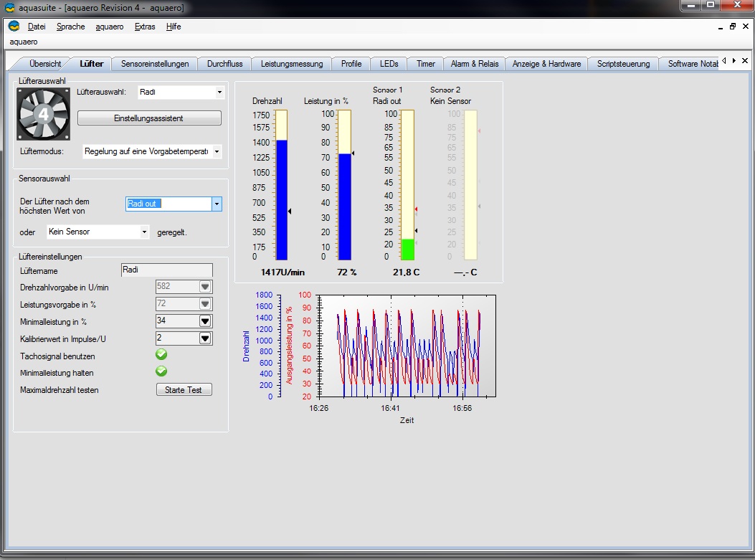Switch to the Sensoreinstellungen tab

click(155, 64)
